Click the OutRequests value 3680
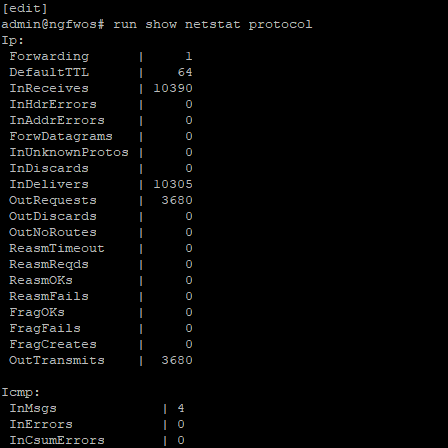The height and width of the screenshot is (448, 448). [x=177, y=200]
